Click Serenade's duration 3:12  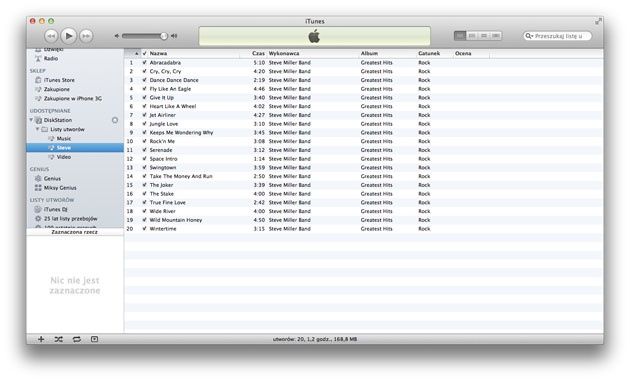(259, 150)
